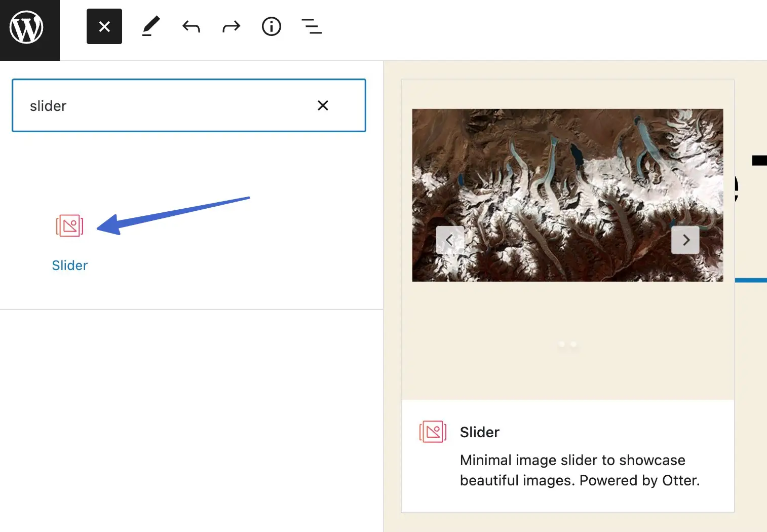Image resolution: width=767 pixels, height=532 pixels.
Task: Click the Slider icon in the preview card
Action: [432, 432]
